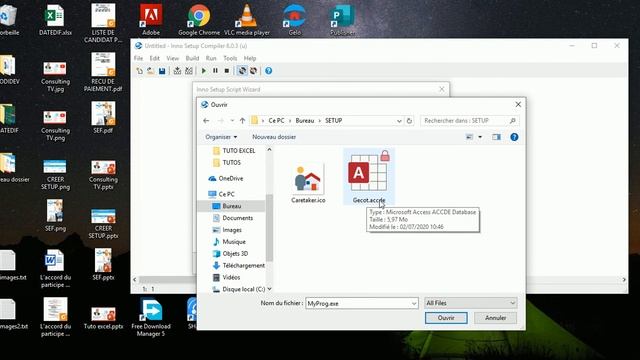The image size is (640, 360).
Task: Click the Annuler button
Action: point(496,318)
